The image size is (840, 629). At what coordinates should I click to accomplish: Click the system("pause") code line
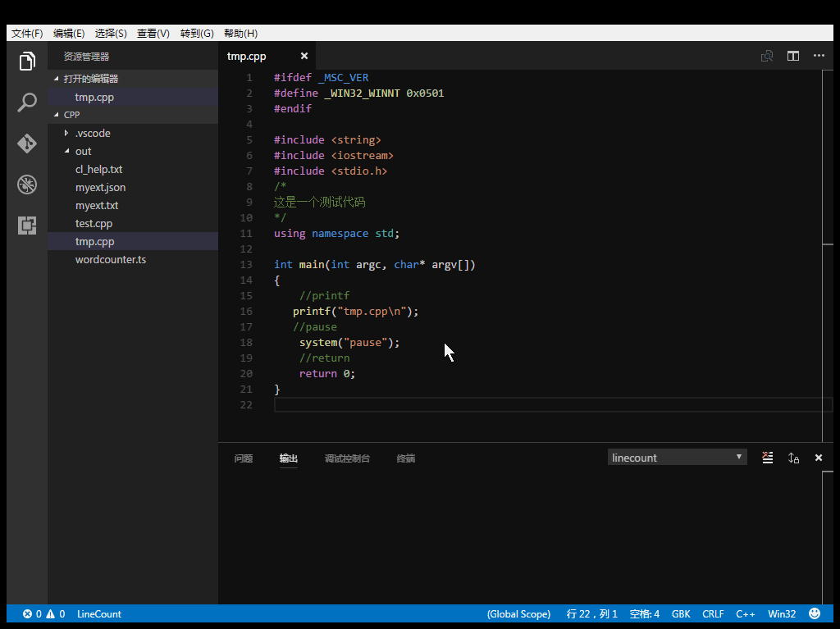point(349,342)
